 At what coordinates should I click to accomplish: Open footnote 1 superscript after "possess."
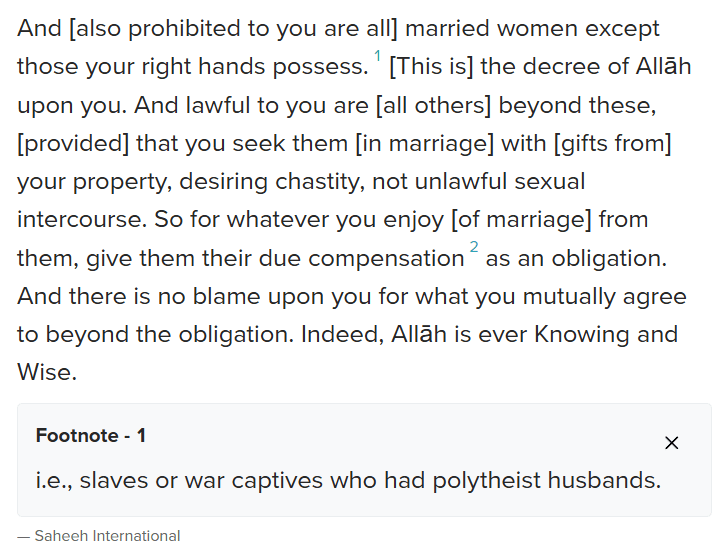coord(378,56)
